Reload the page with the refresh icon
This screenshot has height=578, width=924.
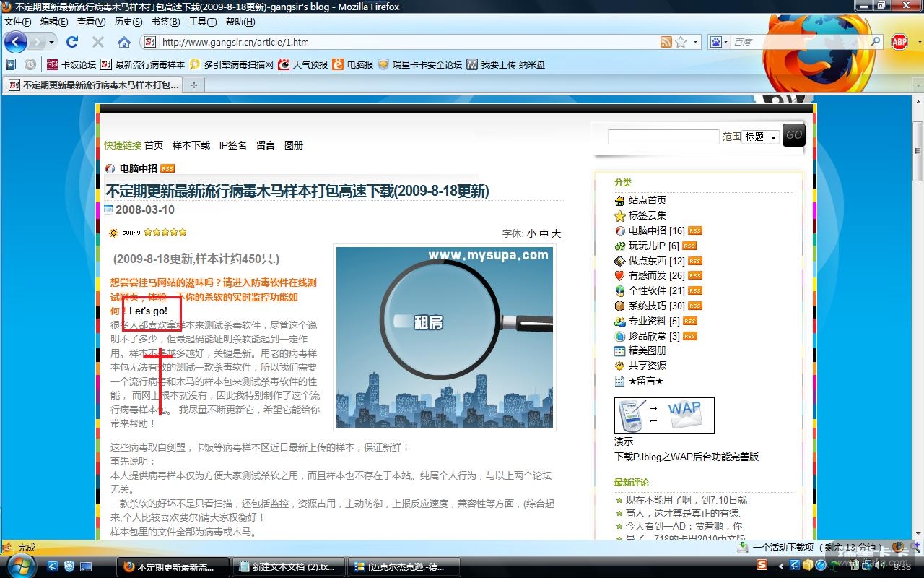pyautogui.click(x=72, y=42)
